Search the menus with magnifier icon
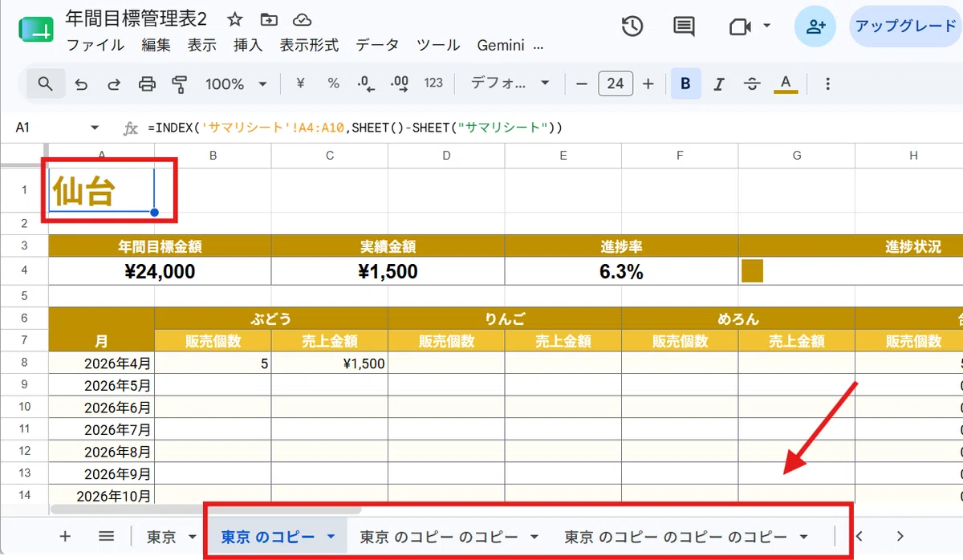This screenshot has height=560, width=963. click(46, 83)
